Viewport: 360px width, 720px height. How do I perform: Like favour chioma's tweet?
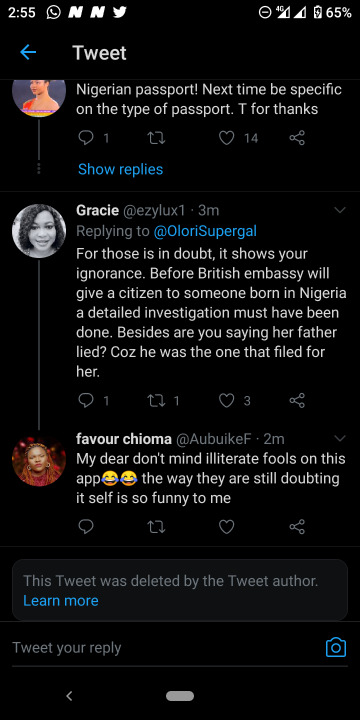click(x=226, y=526)
